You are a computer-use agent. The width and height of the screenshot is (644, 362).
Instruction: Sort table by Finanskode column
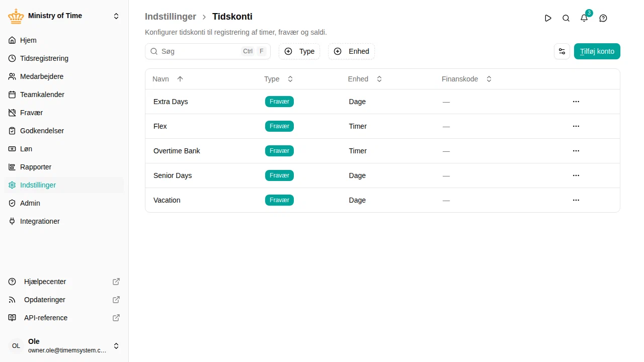[467, 79]
